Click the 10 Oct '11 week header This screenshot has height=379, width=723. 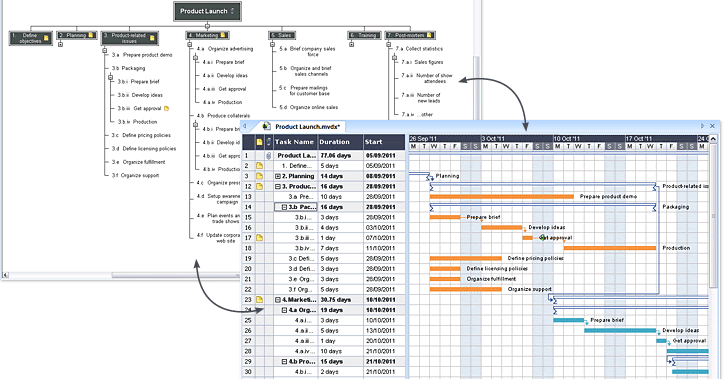click(x=589, y=138)
